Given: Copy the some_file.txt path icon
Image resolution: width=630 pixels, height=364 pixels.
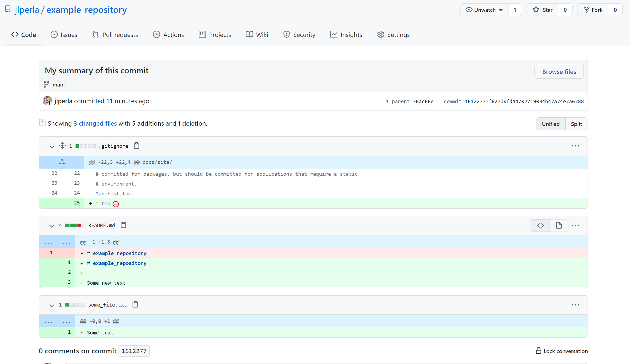Looking at the screenshot, I should click(135, 304).
